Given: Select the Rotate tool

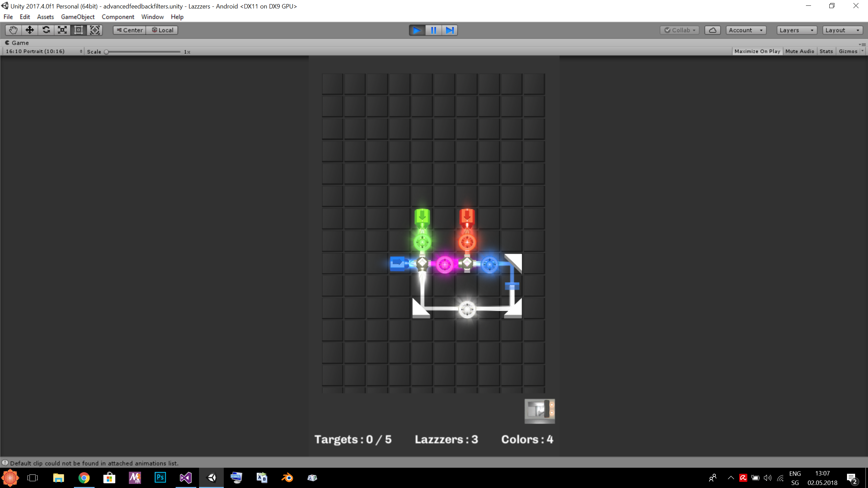Looking at the screenshot, I should 46,30.
